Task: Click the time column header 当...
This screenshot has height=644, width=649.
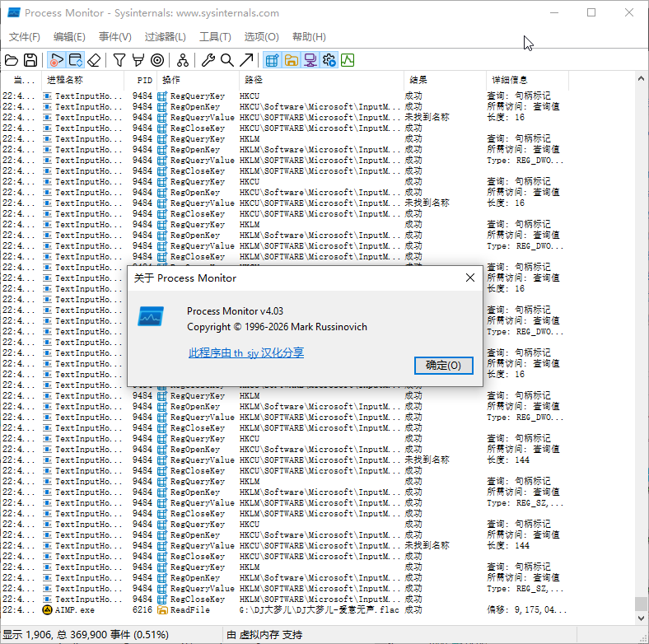Action: (21, 80)
